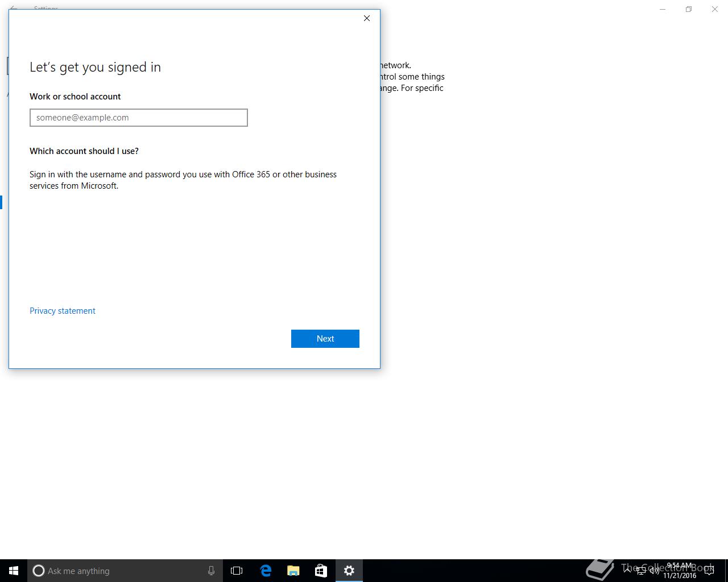Click the work or school account email field
The height and width of the screenshot is (582, 728).
[139, 118]
